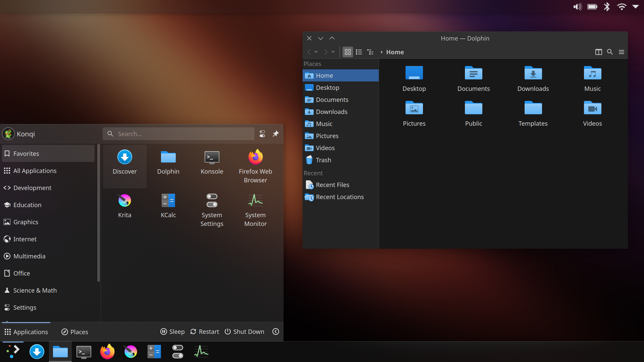
Task: Switch to the Applications tab in the launcher
Action: coord(26,332)
